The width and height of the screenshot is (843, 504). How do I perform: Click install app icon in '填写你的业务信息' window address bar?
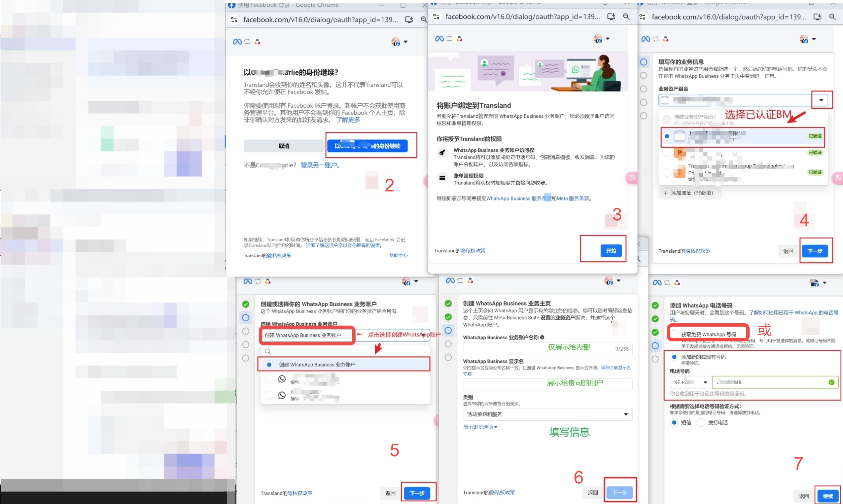[818, 17]
